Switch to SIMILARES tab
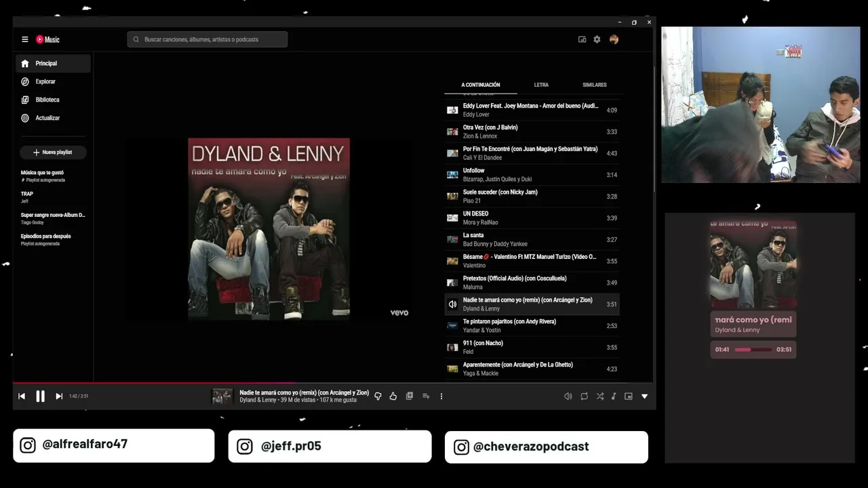This screenshot has width=868, height=488. (x=595, y=85)
